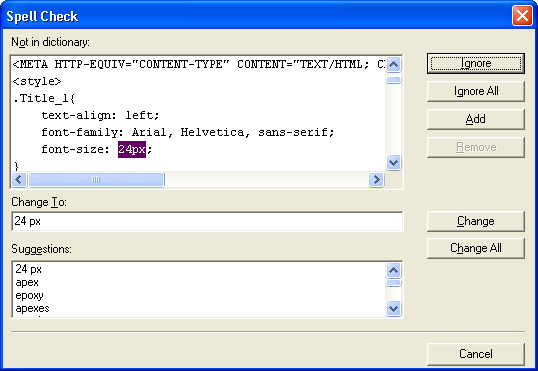Click the right arrow of the horizontal scrollbar
Image resolution: width=538 pixels, height=371 pixels.
pyautogui.click(x=376, y=179)
